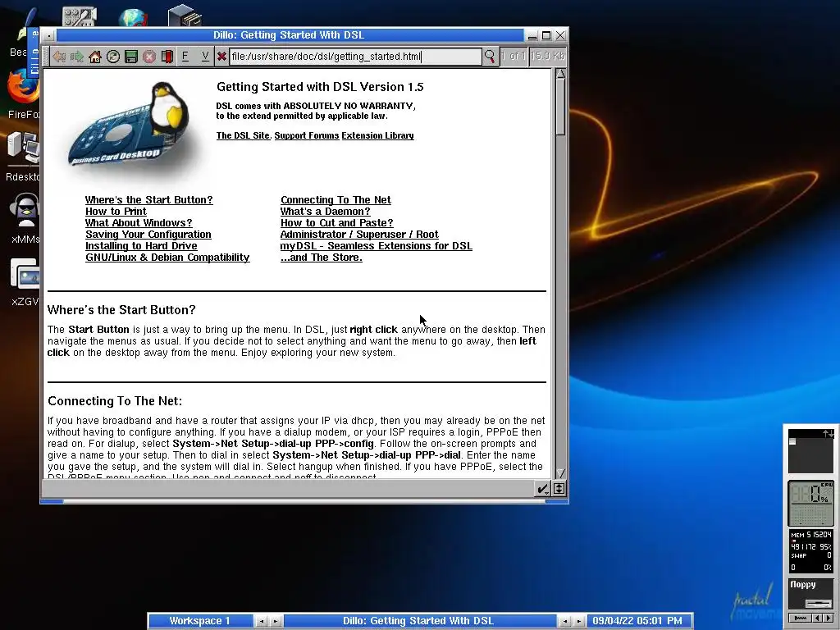Click the floppy mount dock applet
Screen dimensions: 840x630
[810, 594]
